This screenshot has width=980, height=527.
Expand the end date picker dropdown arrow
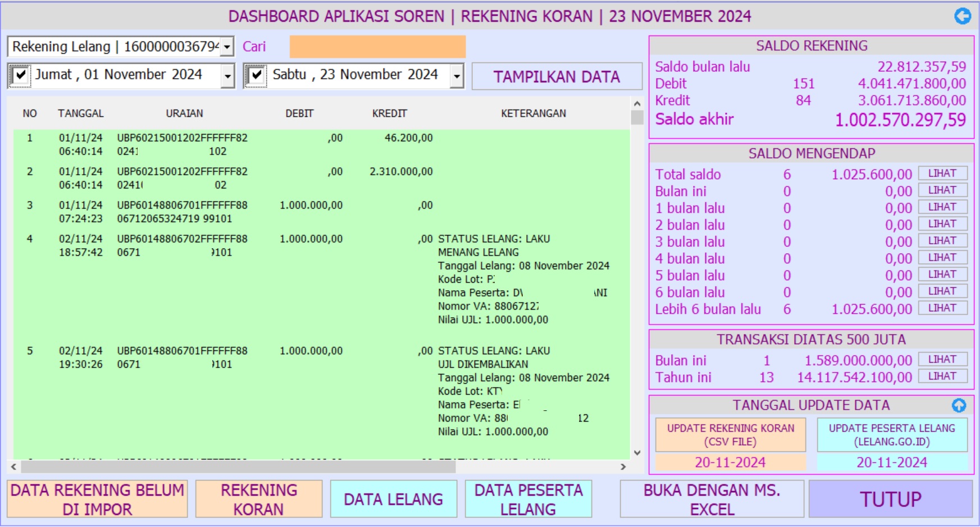pyautogui.click(x=457, y=75)
